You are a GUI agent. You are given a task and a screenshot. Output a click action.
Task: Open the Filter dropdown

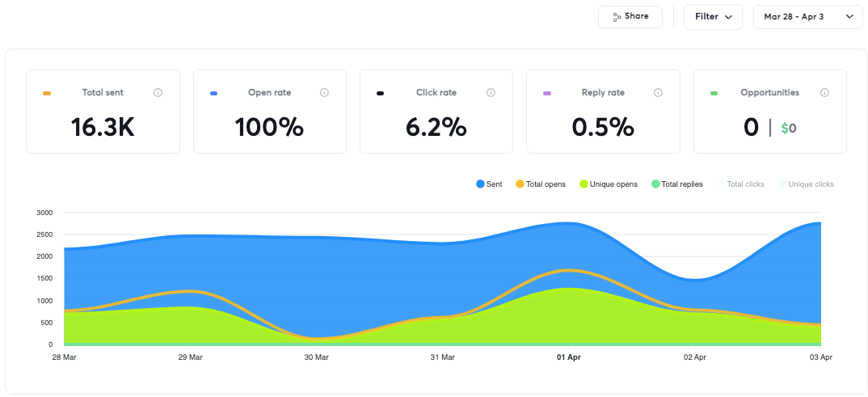pos(712,17)
